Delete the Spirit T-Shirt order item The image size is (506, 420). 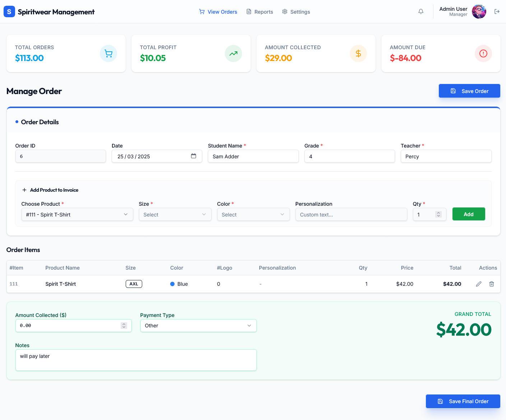pyautogui.click(x=492, y=284)
